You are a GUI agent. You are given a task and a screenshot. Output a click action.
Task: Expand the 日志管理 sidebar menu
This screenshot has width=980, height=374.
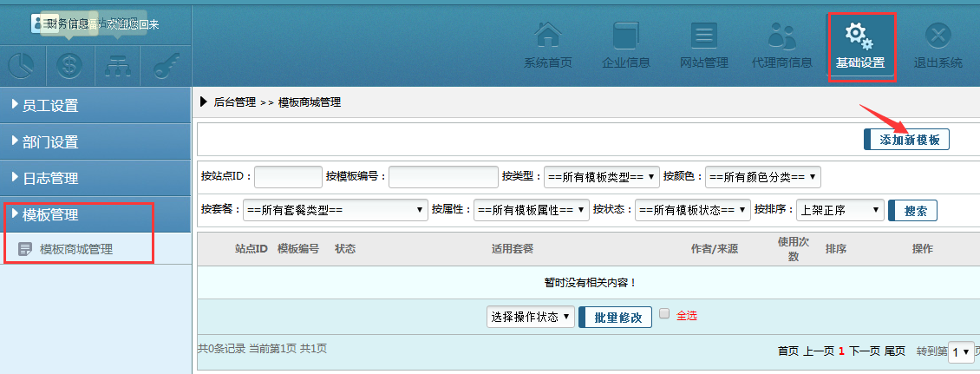(95, 179)
